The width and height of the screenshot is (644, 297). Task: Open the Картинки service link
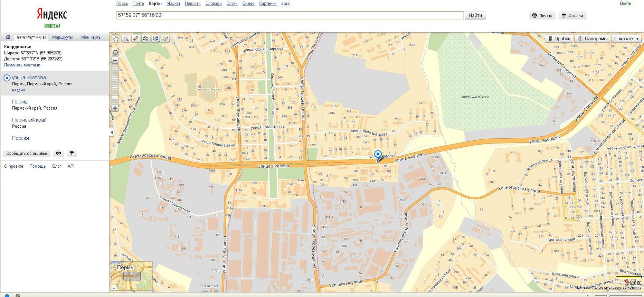pyautogui.click(x=268, y=3)
